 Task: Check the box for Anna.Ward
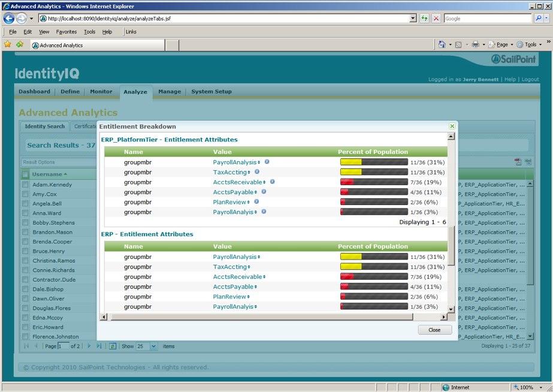click(x=25, y=213)
